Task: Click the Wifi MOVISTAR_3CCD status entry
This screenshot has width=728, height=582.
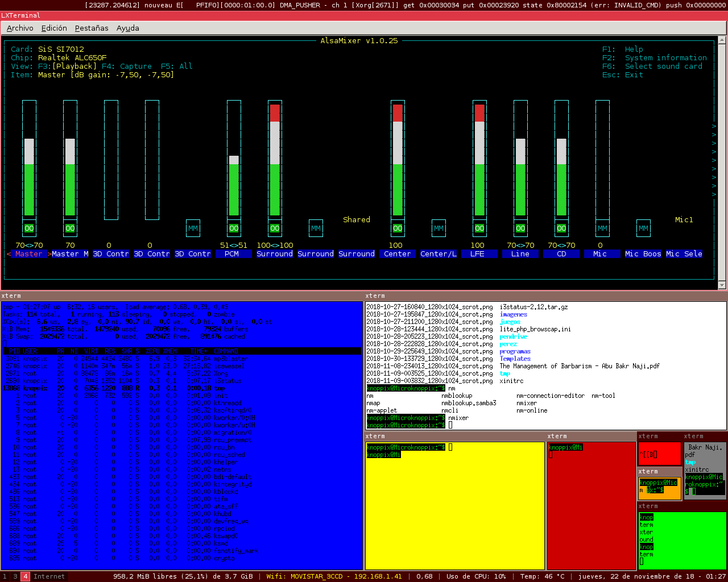Action: coord(334,577)
